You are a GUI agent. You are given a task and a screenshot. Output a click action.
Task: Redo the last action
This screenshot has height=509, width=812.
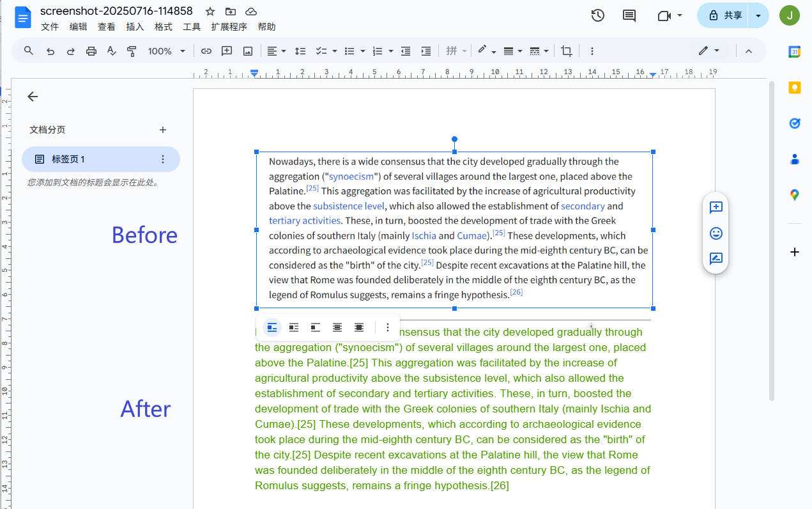pyautogui.click(x=71, y=51)
